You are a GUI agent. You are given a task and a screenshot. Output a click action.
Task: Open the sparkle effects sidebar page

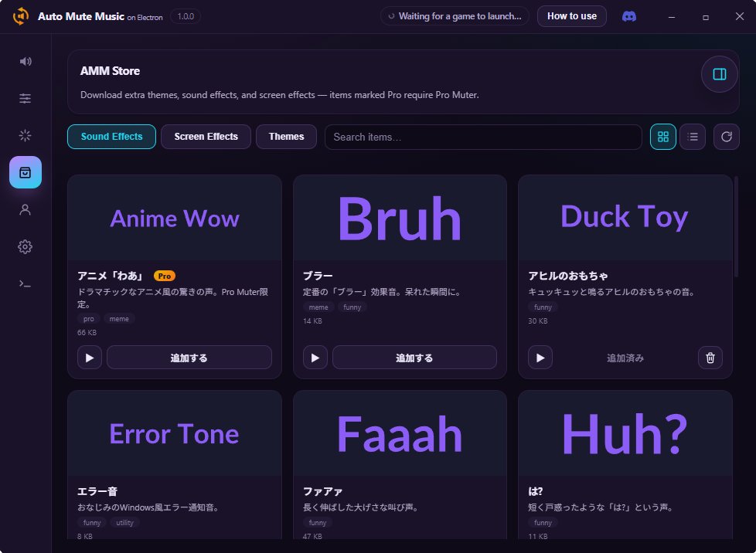25,135
